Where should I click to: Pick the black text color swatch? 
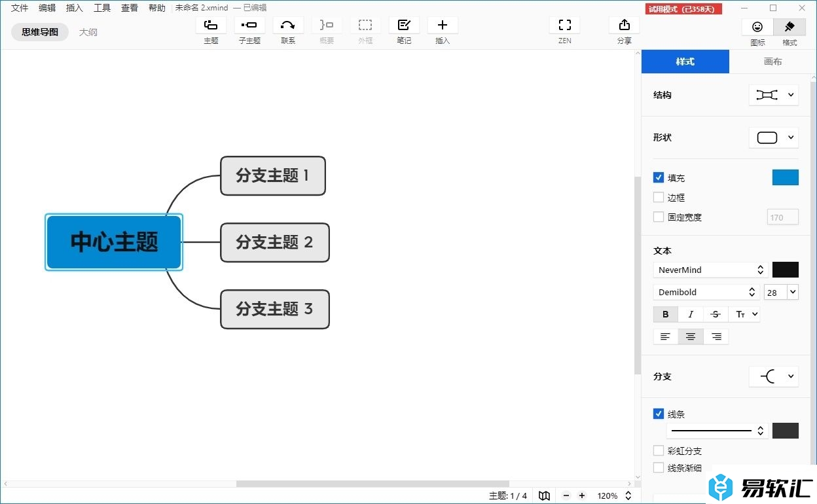click(x=786, y=270)
